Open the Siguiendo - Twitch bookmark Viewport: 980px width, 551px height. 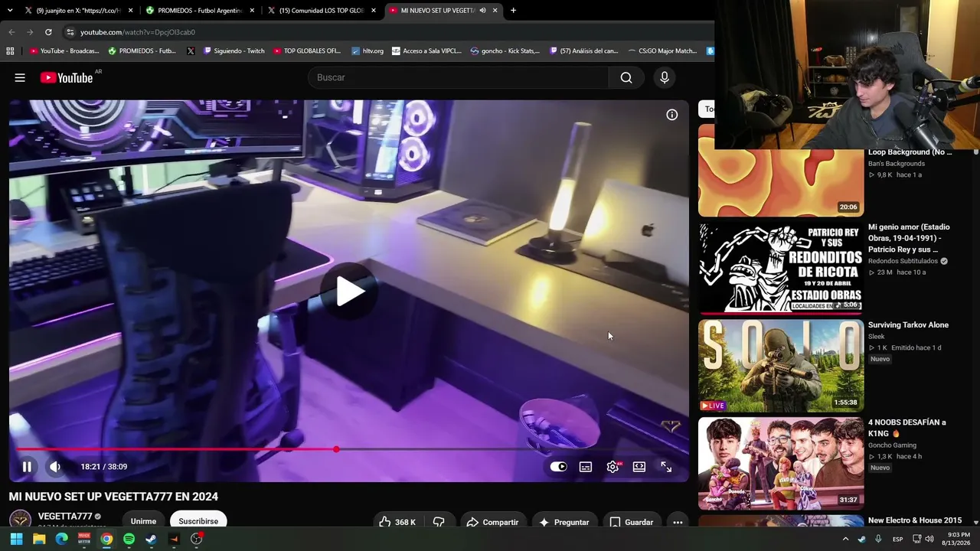(x=234, y=51)
